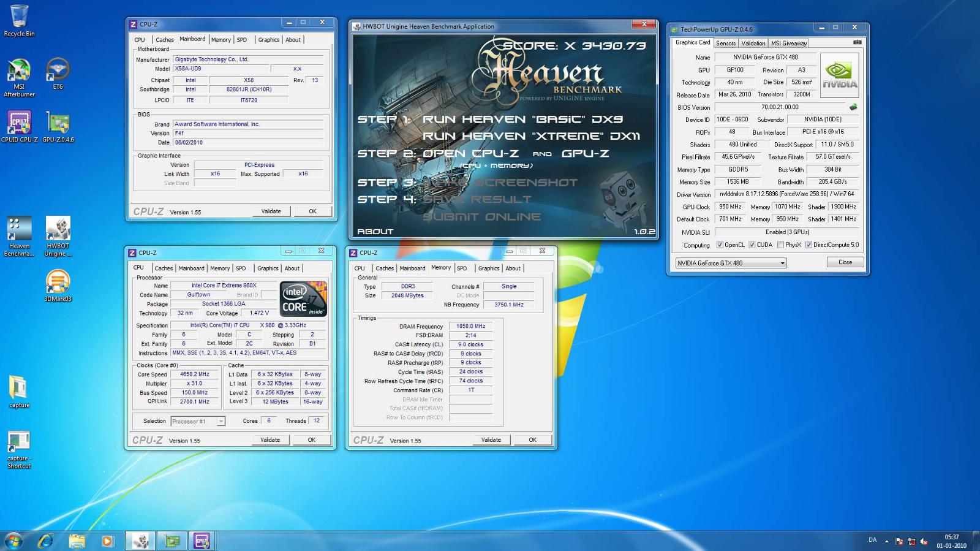Open 3DMark03 desktop icon
Screen dimensions: 980x551
click(x=58, y=286)
